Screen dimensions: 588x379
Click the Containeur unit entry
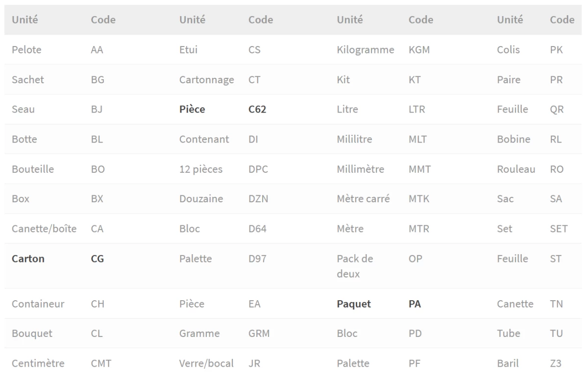point(38,304)
